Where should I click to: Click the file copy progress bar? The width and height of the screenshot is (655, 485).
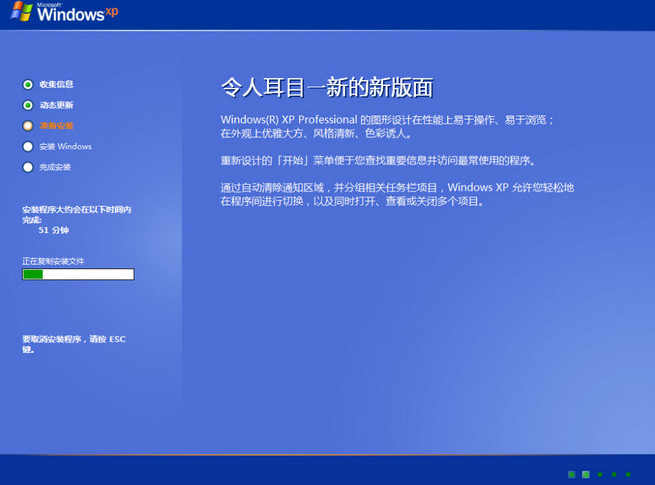point(78,274)
